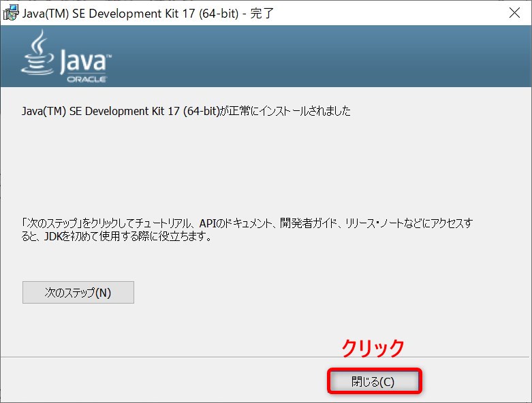The width and height of the screenshot is (532, 403).
Task: Click the installer icon in title bar
Action: click(x=11, y=13)
